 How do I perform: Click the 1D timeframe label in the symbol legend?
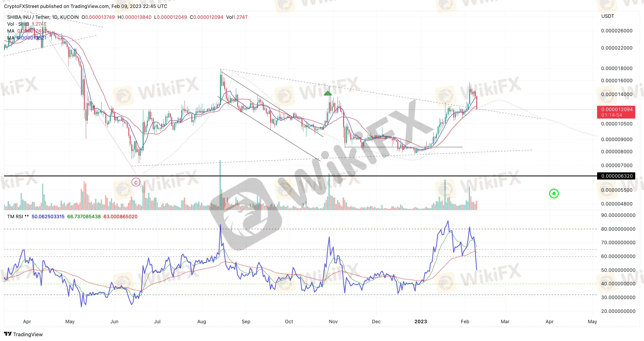55,17
